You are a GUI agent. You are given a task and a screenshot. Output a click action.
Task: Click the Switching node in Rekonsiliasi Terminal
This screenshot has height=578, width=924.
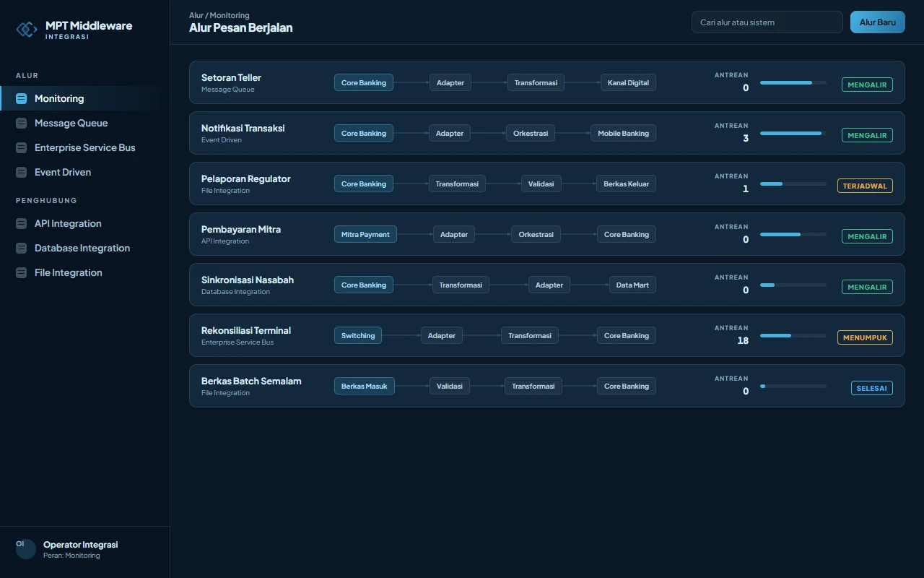point(358,335)
